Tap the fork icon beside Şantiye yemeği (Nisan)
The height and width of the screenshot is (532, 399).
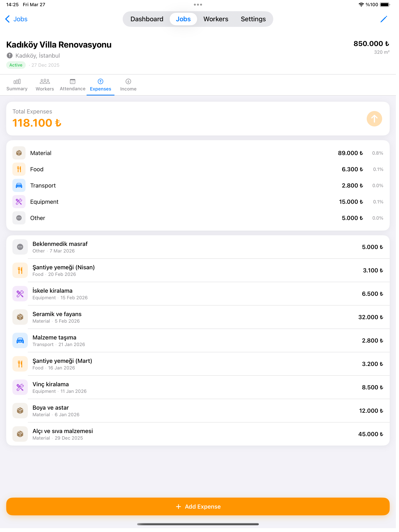coord(20,270)
